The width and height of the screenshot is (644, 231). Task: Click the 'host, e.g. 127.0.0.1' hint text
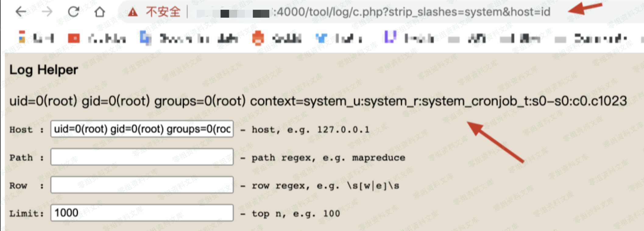[310, 130]
